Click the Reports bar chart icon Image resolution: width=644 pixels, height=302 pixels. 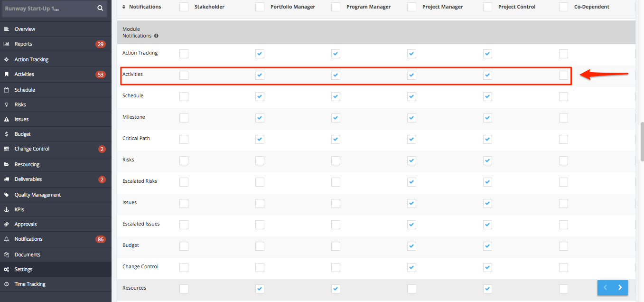point(7,44)
